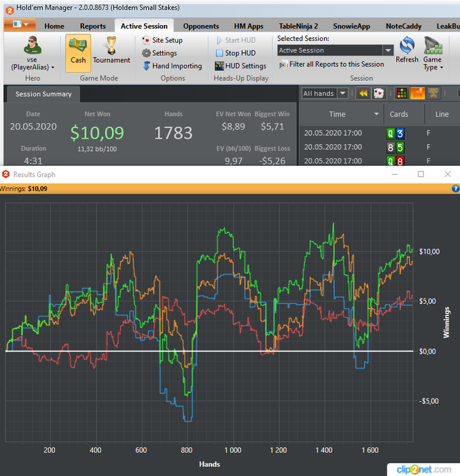Viewport: 460px width, 476px height.
Task: Switch to the Active Session tab
Action: pyautogui.click(x=144, y=26)
